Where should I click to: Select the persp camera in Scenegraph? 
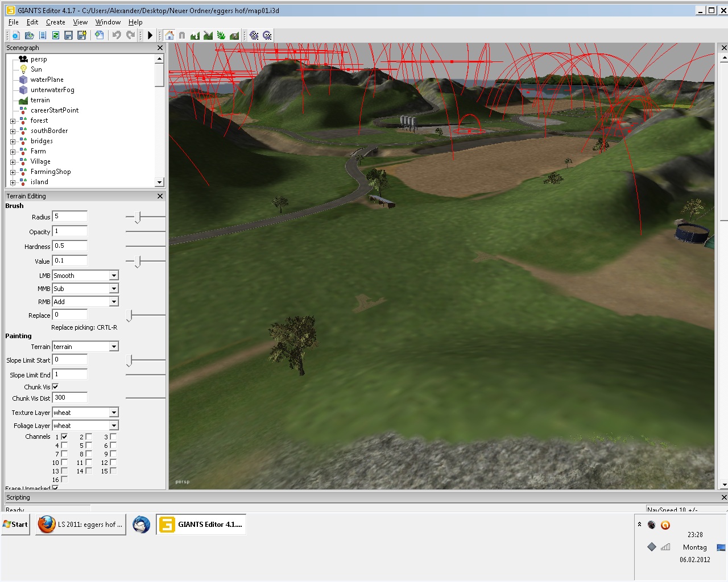(x=39, y=59)
